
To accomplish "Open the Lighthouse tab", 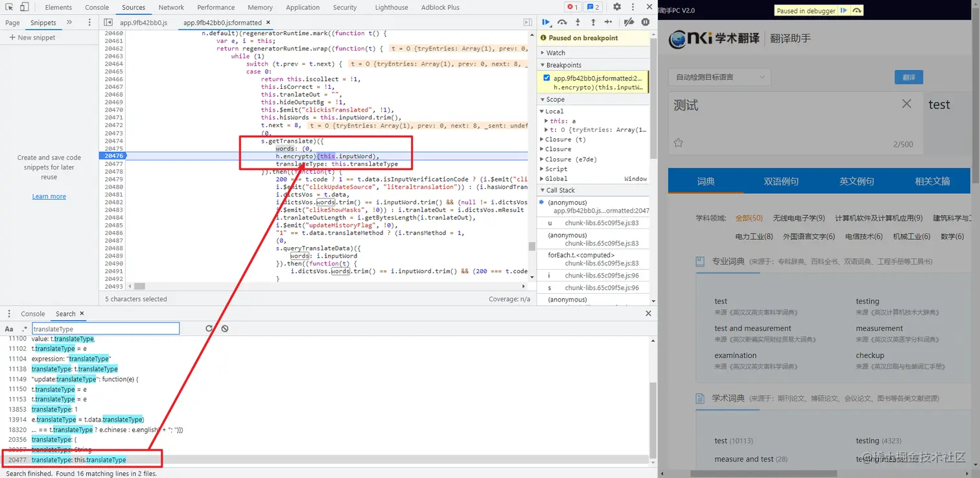I will [391, 8].
